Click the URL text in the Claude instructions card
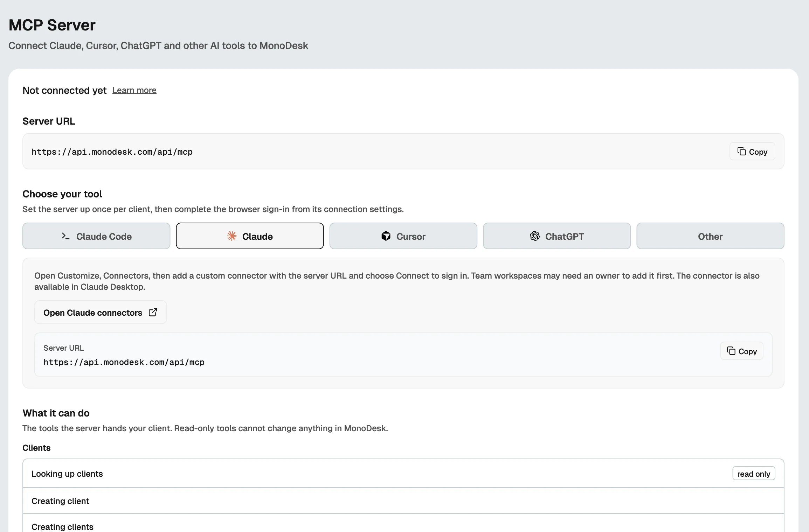The width and height of the screenshot is (809, 532). pos(124,362)
